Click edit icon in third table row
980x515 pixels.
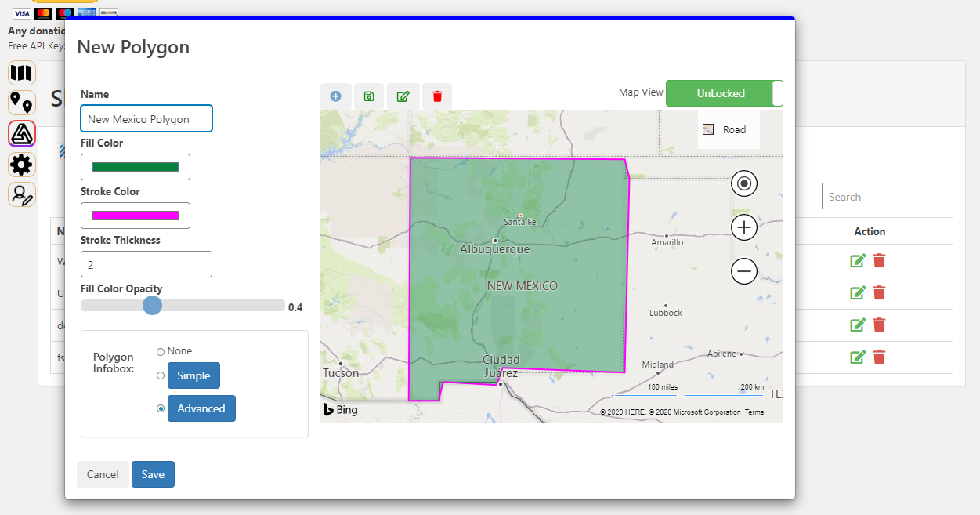tap(858, 325)
